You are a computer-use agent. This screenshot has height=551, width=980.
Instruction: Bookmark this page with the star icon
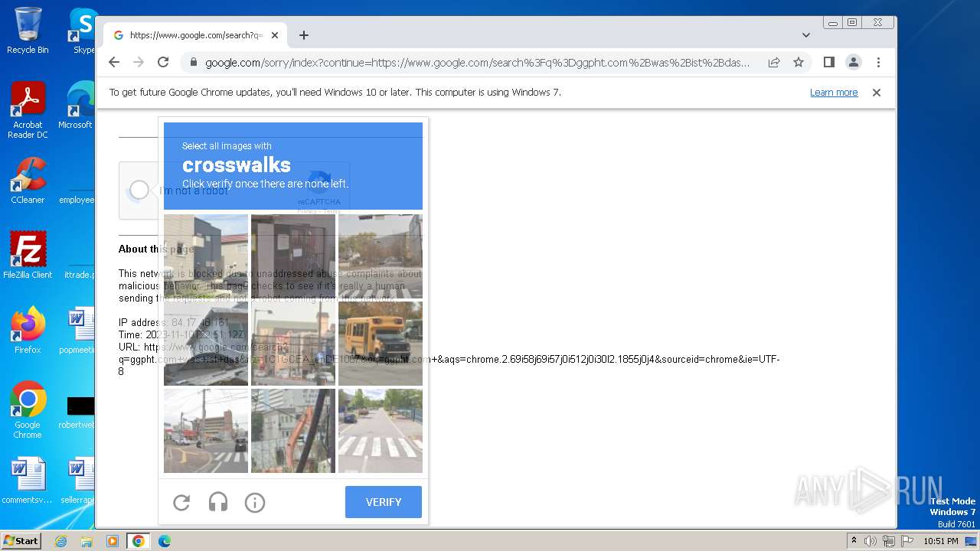coord(799,62)
